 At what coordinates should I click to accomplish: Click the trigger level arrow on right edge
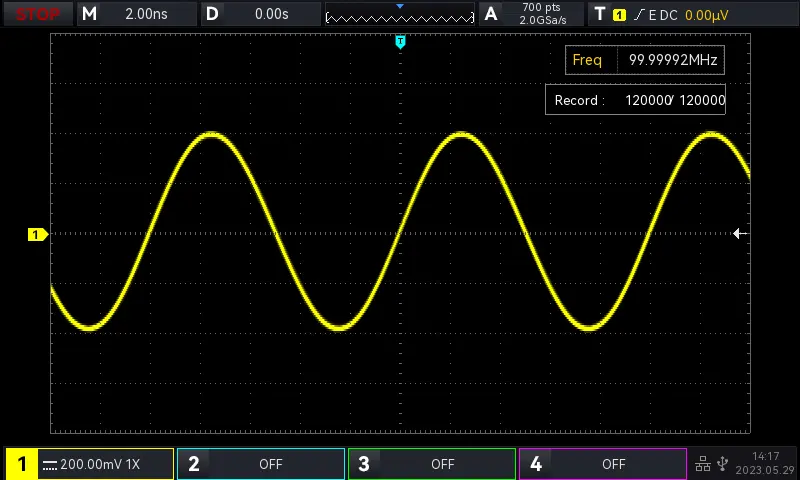[x=740, y=234]
